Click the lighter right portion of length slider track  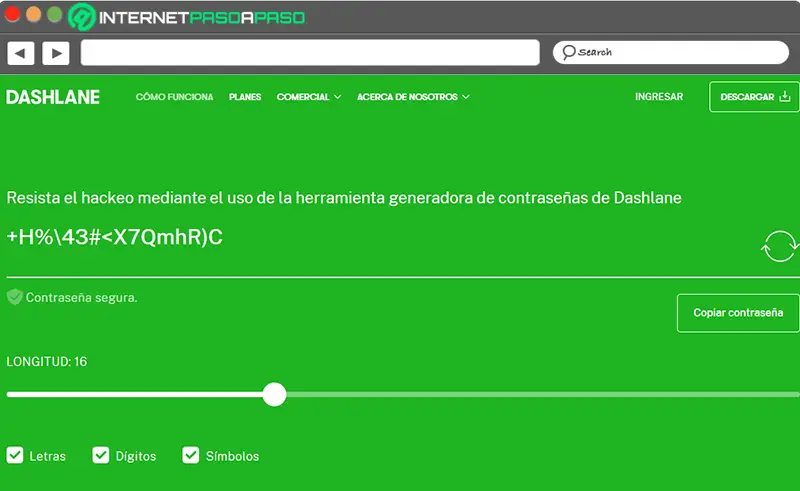[542, 395]
